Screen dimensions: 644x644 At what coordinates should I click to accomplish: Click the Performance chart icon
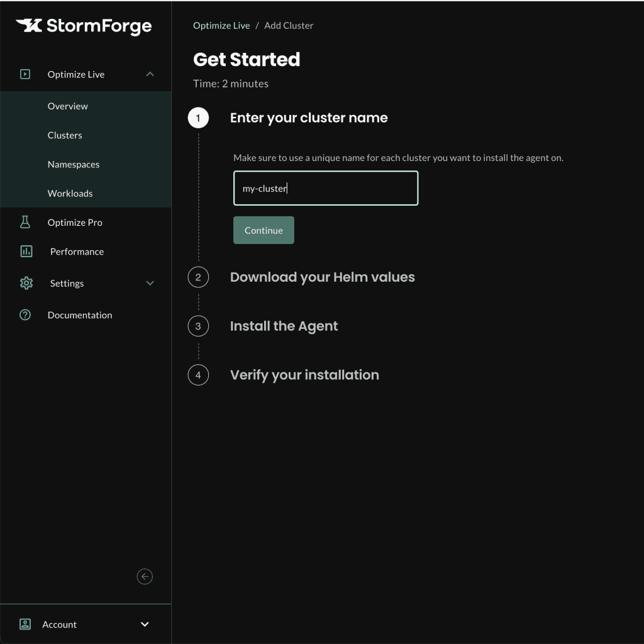point(26,252)
